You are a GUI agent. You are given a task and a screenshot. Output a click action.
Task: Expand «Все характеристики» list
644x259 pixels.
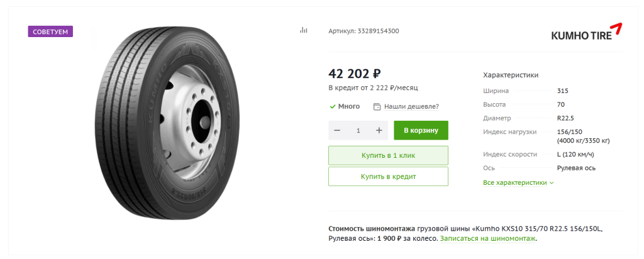pyautogui.click(x=515, y=183)
